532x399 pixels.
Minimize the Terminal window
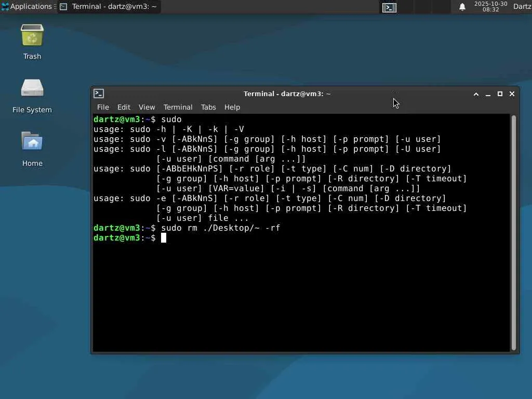488,94
